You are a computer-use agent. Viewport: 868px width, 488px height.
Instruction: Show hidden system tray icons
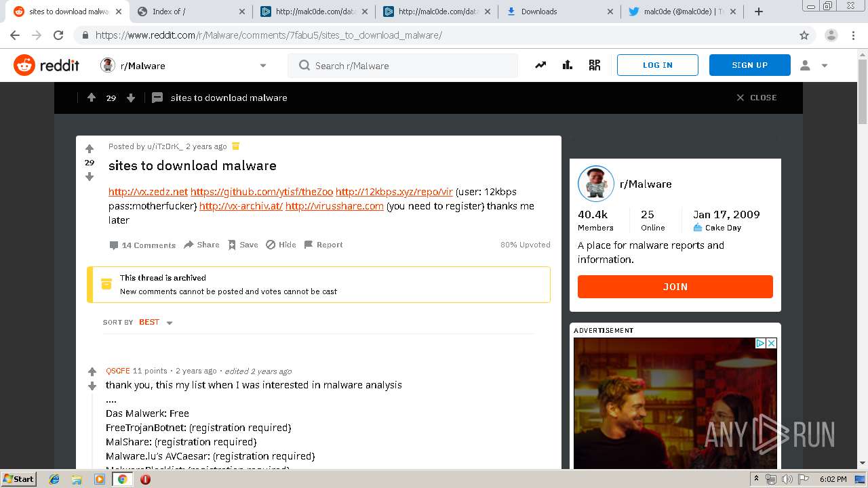tap(757, 479)
